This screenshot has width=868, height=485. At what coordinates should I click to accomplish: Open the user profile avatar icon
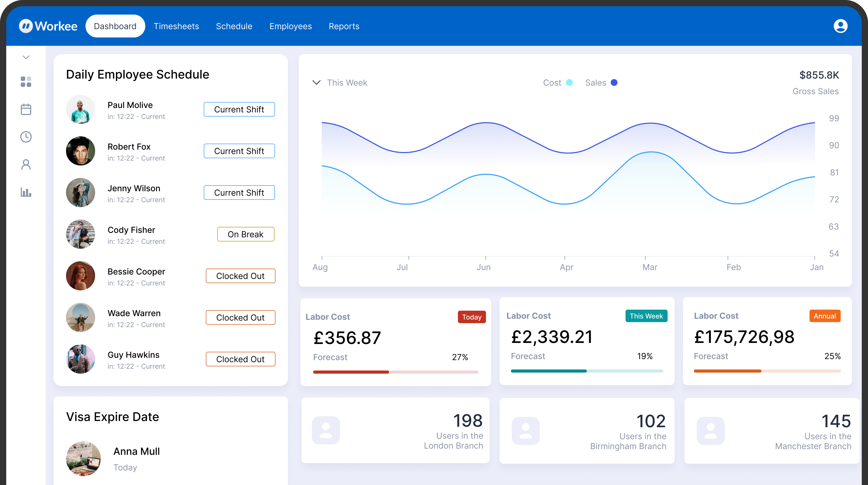point(840,26)
